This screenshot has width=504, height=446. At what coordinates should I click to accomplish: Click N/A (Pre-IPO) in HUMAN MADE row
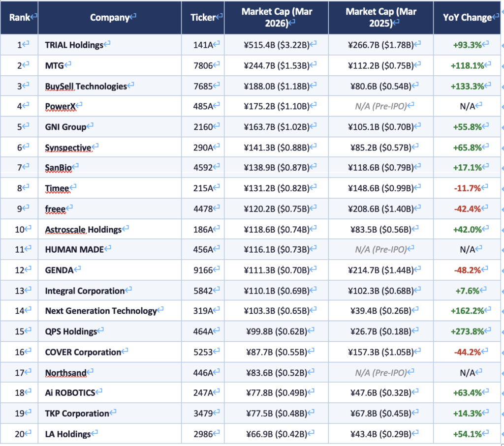pos(380,250)
